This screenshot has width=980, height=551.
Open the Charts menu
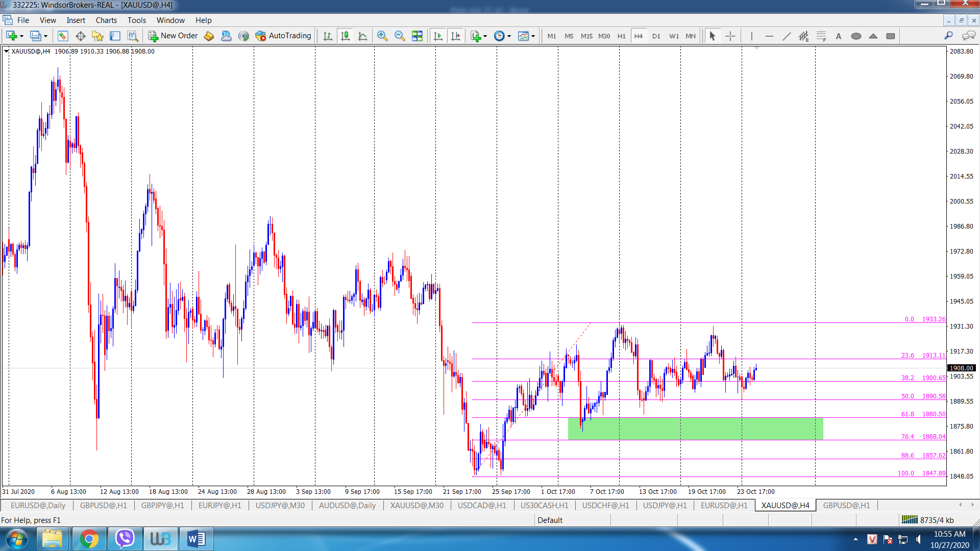pos(106,20)
